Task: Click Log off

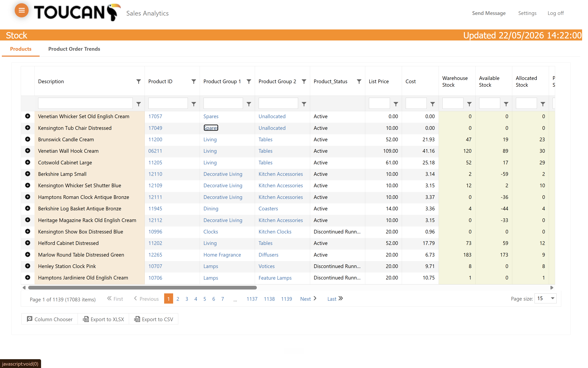Action: point(556,13)
